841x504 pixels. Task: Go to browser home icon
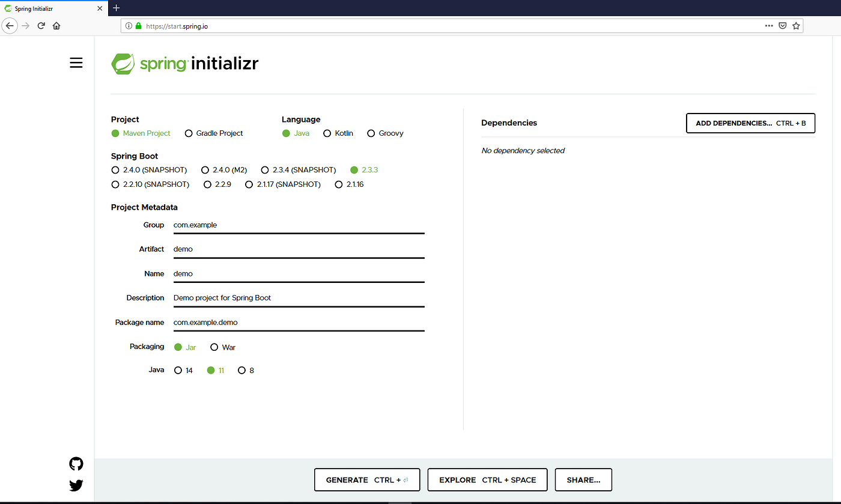coord(56,26)
